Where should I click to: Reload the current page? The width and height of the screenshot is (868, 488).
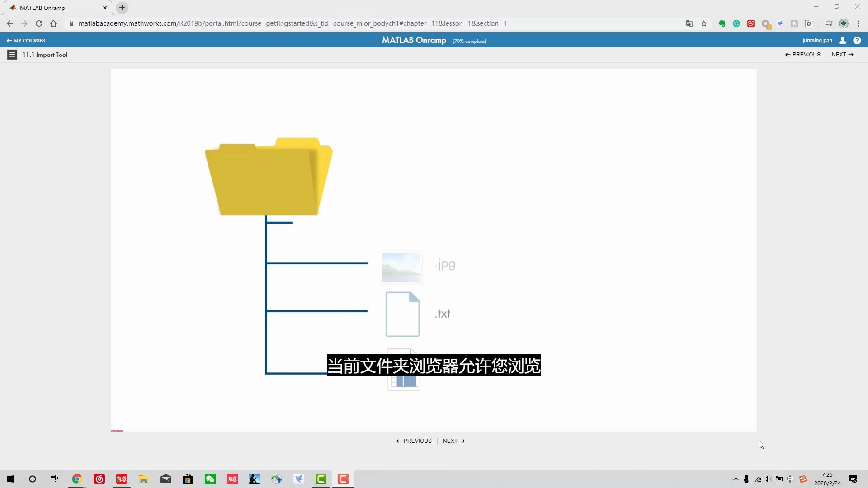coord(39,23)
